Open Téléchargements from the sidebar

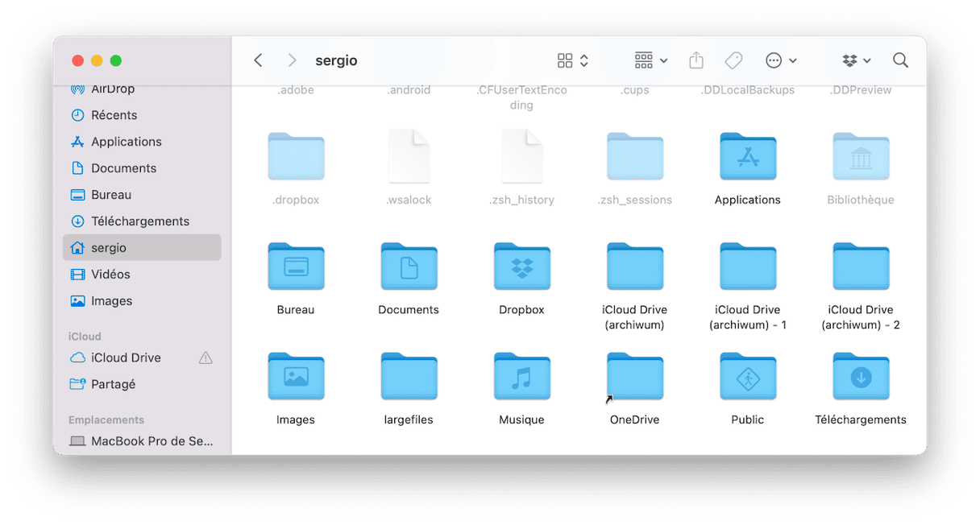tap(141, 221)
